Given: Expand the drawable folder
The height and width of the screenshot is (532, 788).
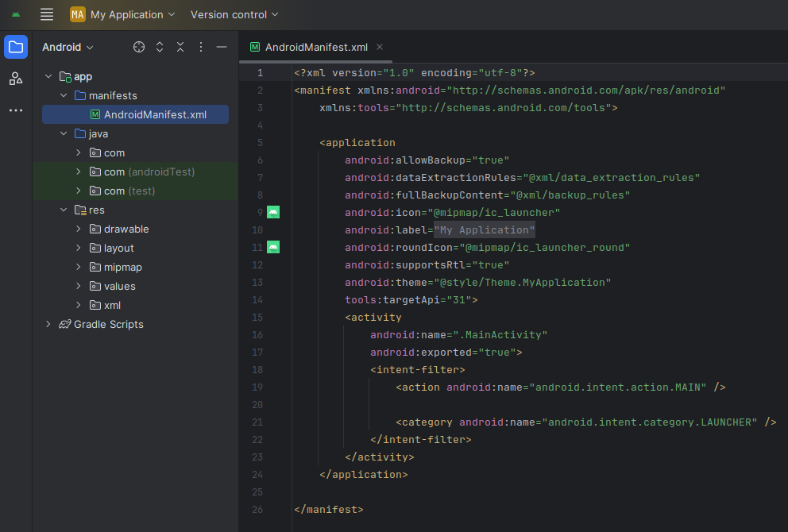Looking at the screenshot, I should [79, 229].
